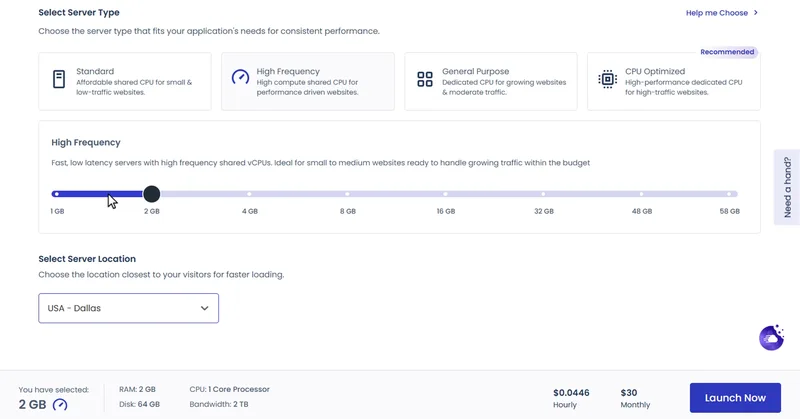
Task: Click the 16 GB size label
Action: click(x=445, y=211)
